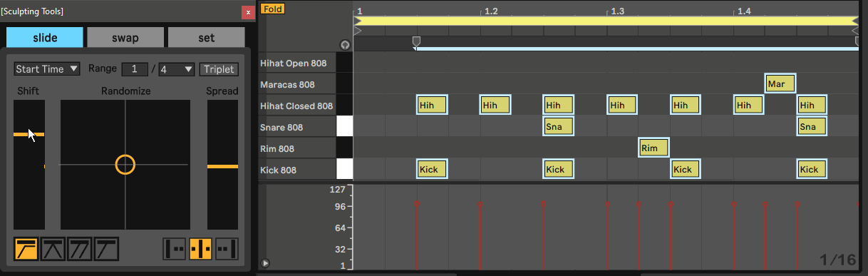The height and width of the screenshot is (276, 868).
Task: Select the single slanted line shape icon
Action: pyautogui.click(x=107, y=249)
